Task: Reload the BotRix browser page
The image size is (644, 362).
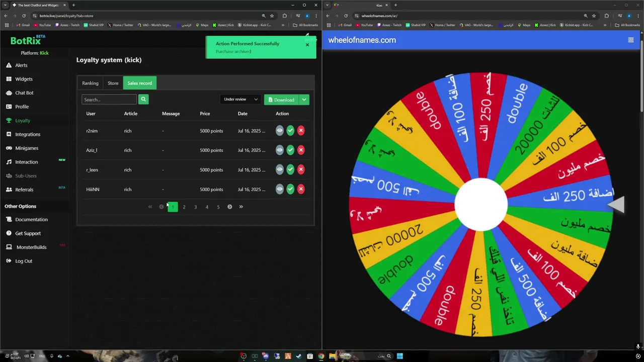Action: [24, 16]
